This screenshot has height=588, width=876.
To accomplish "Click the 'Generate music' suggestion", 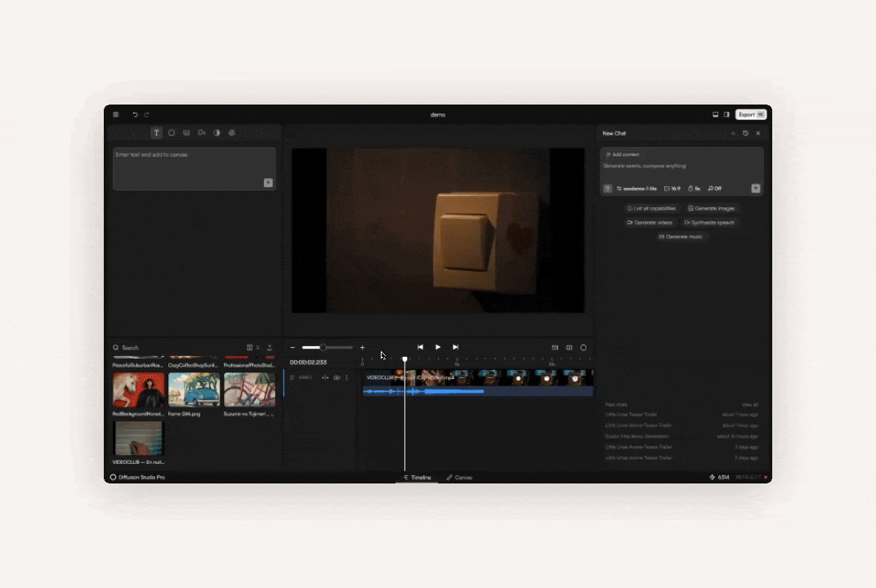I will pyautogui.click(x=681, y=237).
